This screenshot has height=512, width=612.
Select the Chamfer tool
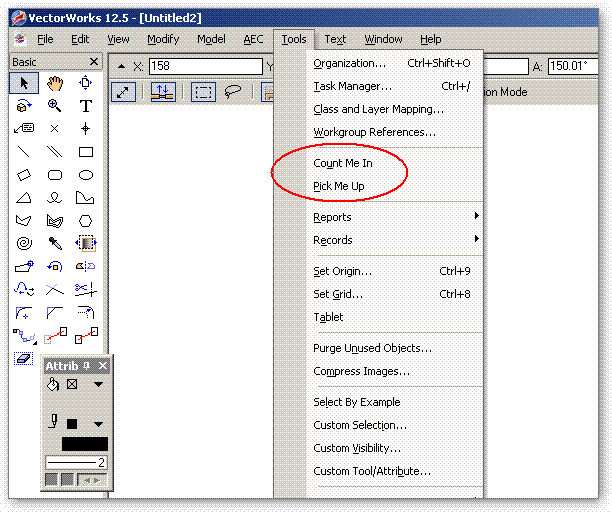pyautogui.click(x=54, y=312)
